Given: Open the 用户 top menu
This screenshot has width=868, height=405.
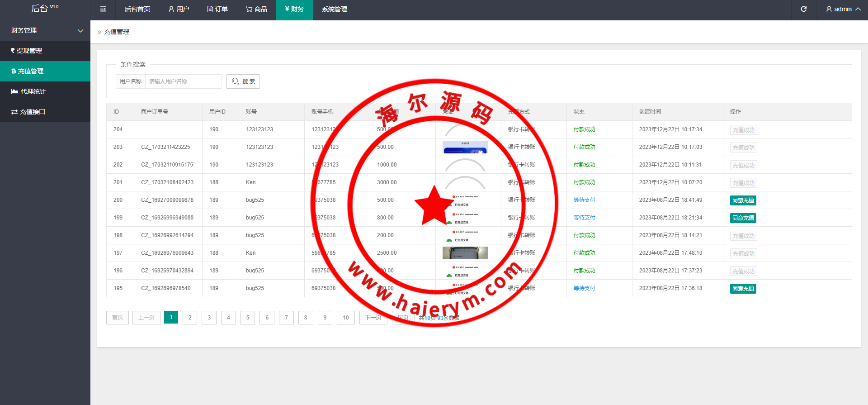Looking at the screenshot, I should pos(179,9).
